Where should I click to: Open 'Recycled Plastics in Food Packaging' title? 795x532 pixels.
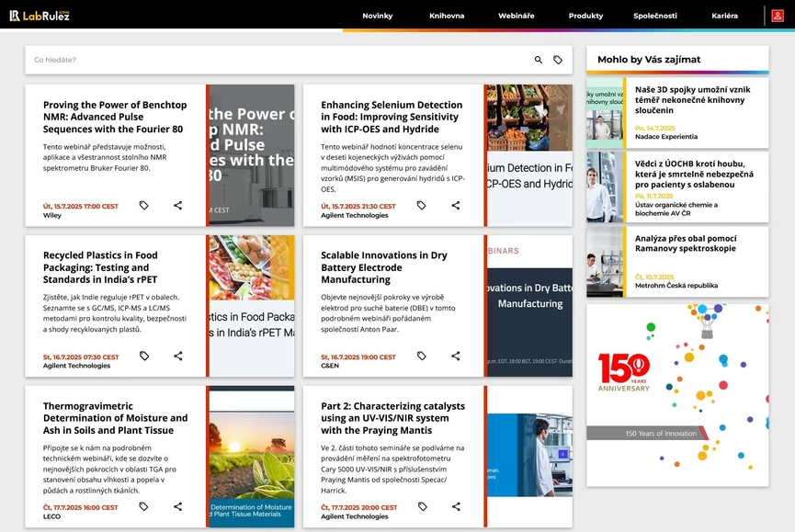pyautogui.click(x=100, y=267)
